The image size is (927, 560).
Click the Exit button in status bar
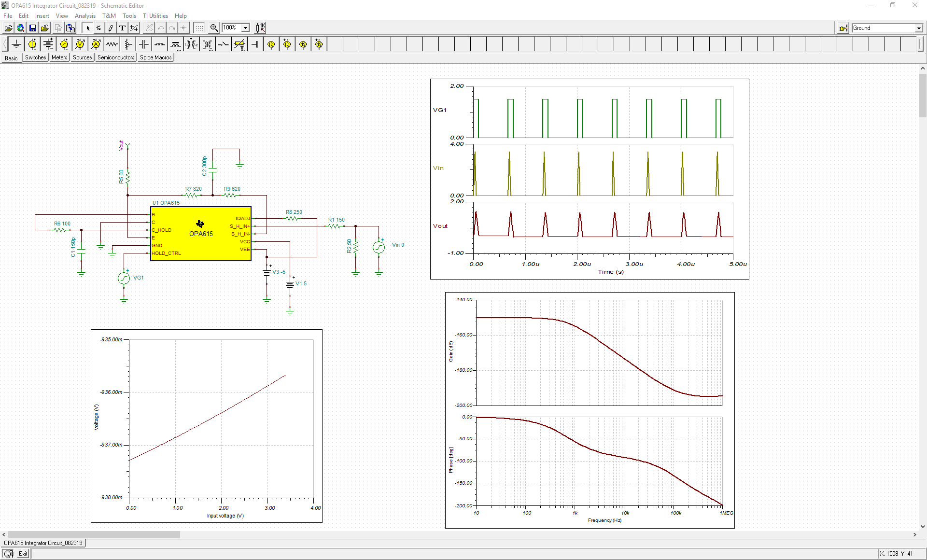click(x=23, y=554)
